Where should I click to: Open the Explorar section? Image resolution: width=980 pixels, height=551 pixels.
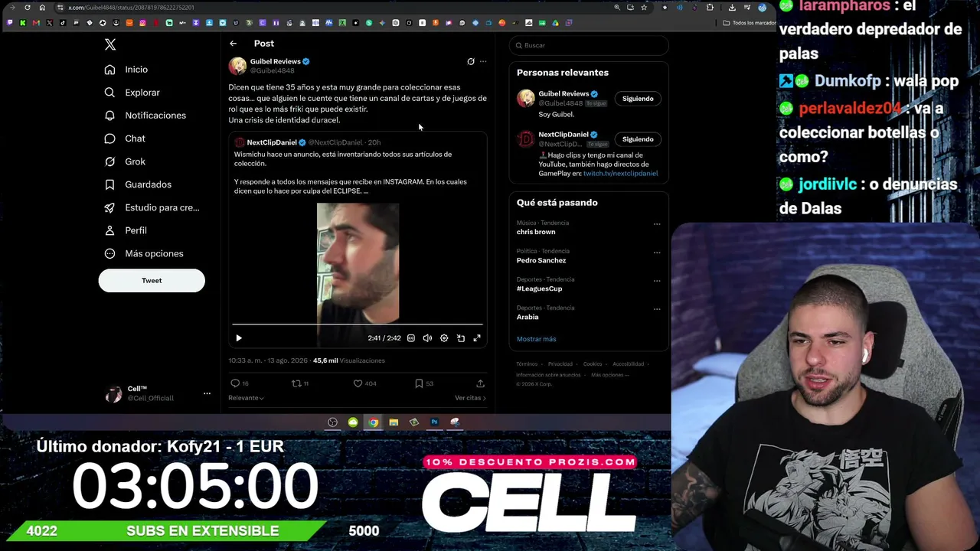[x=132, y=93]
